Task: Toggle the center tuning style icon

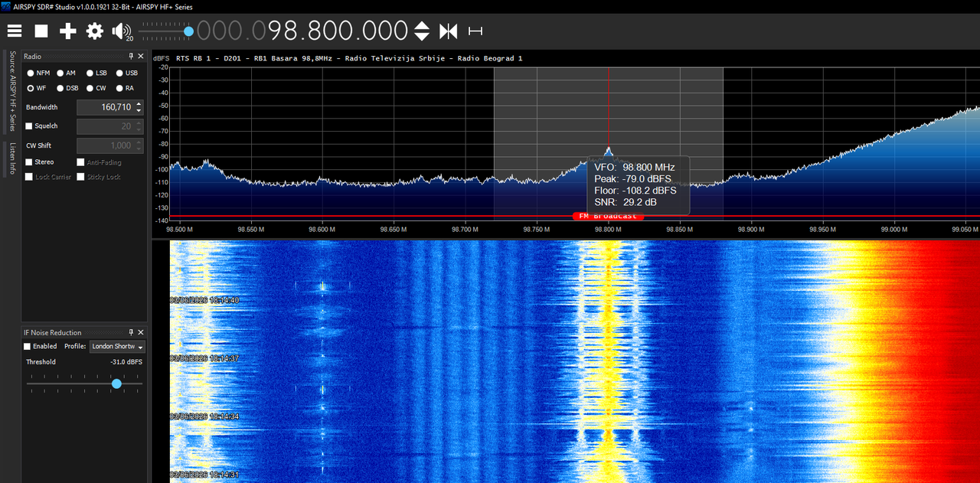Action: pos(448,31)
